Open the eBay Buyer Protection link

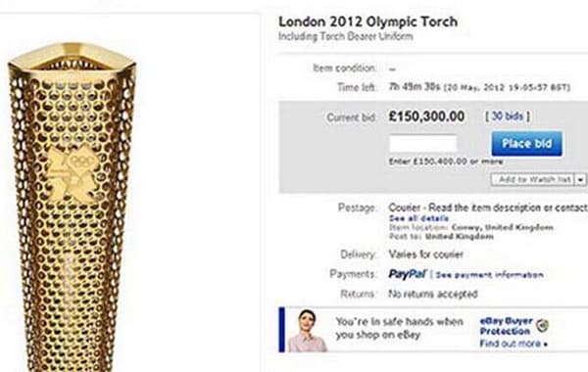pos(506,326)
